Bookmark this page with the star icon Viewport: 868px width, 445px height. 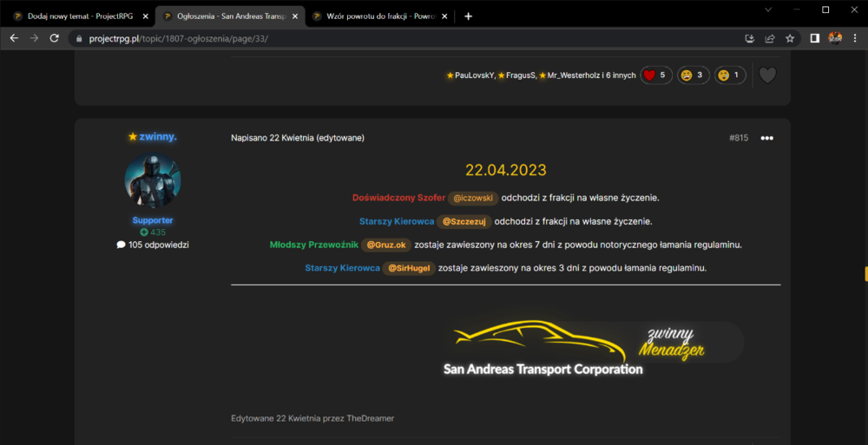click(790, 38)
